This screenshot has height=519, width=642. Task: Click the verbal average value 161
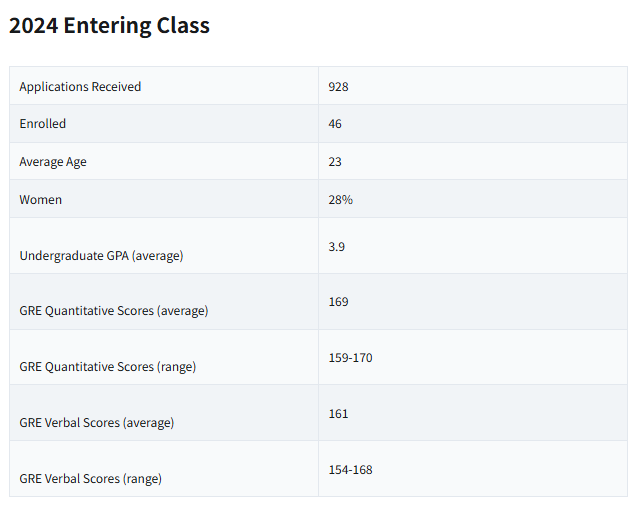[338, 414]
